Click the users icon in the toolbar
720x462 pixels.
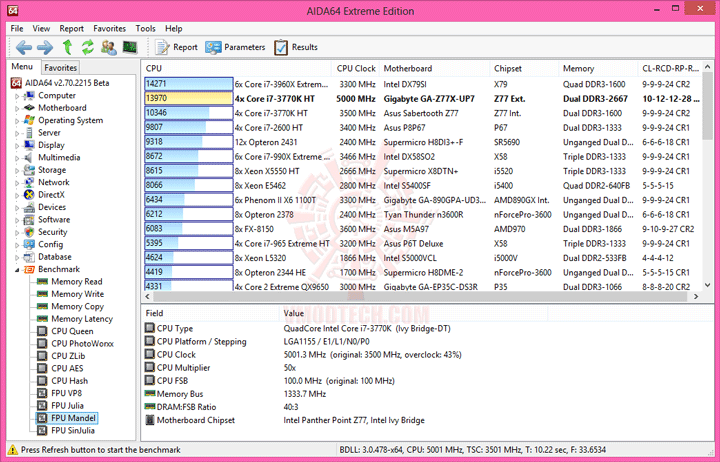click(108, 47)
